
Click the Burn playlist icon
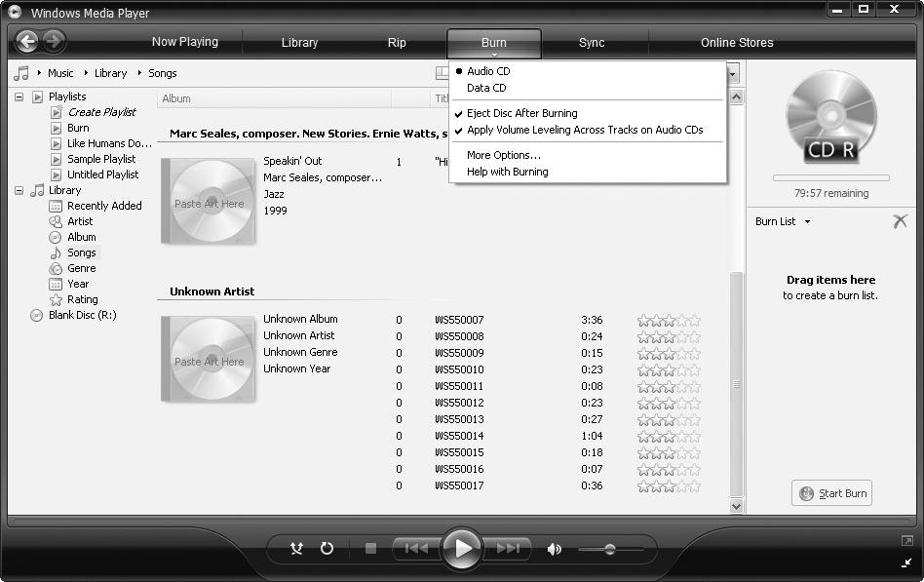56,128
